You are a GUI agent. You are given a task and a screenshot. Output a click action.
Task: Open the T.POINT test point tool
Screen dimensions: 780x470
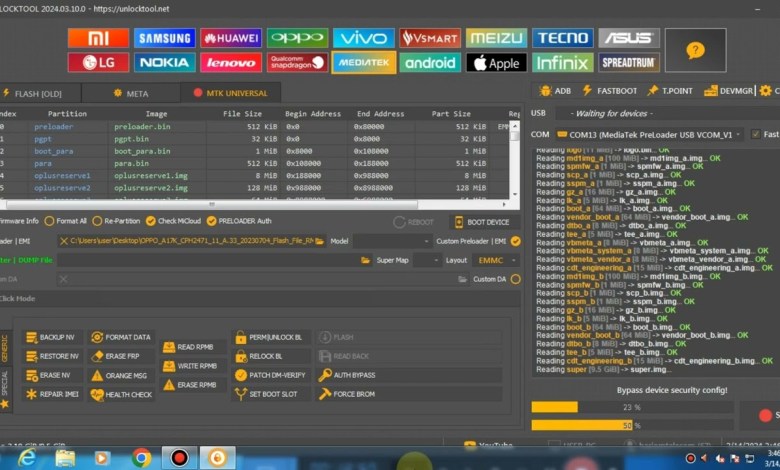(x=670, y=91)
